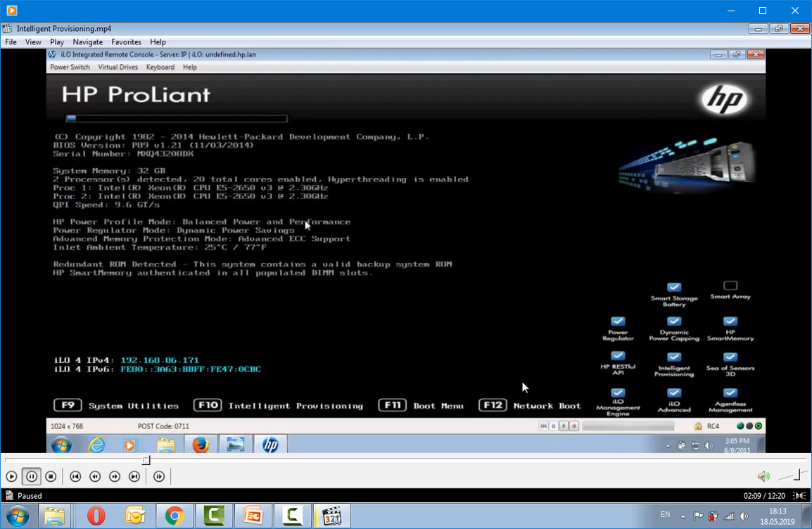Click the Pause button in the media player

pos(31,476)
